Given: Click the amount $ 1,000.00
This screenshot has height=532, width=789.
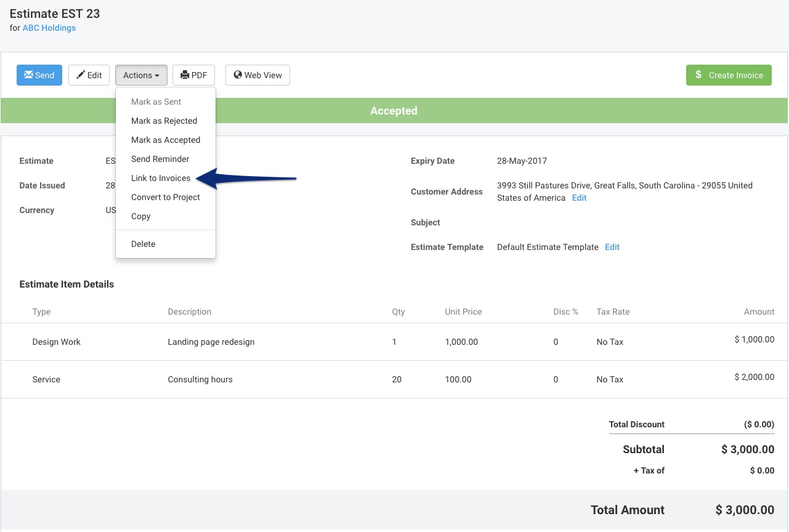Looking at the screenshot, I should point(755,339).
